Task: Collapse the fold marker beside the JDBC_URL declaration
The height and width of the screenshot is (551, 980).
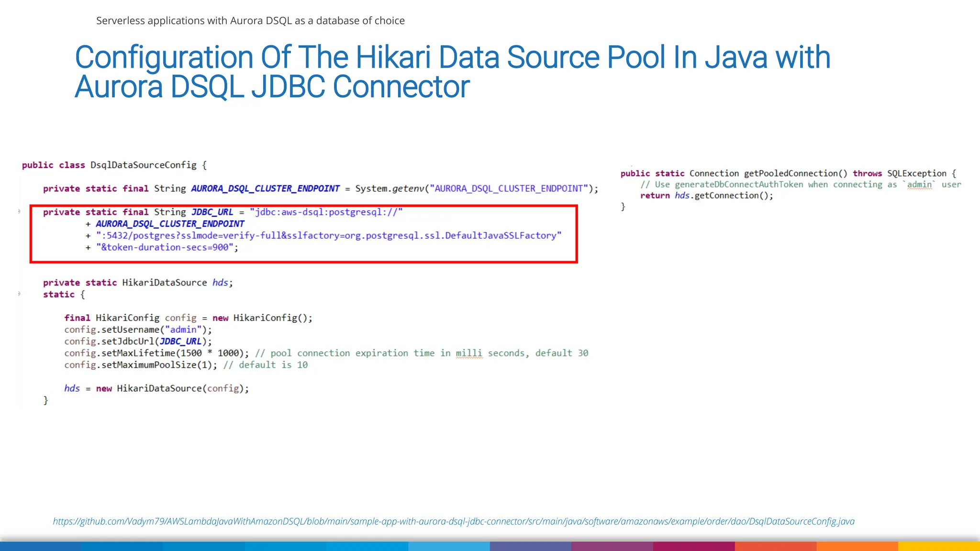Action: 19,211
